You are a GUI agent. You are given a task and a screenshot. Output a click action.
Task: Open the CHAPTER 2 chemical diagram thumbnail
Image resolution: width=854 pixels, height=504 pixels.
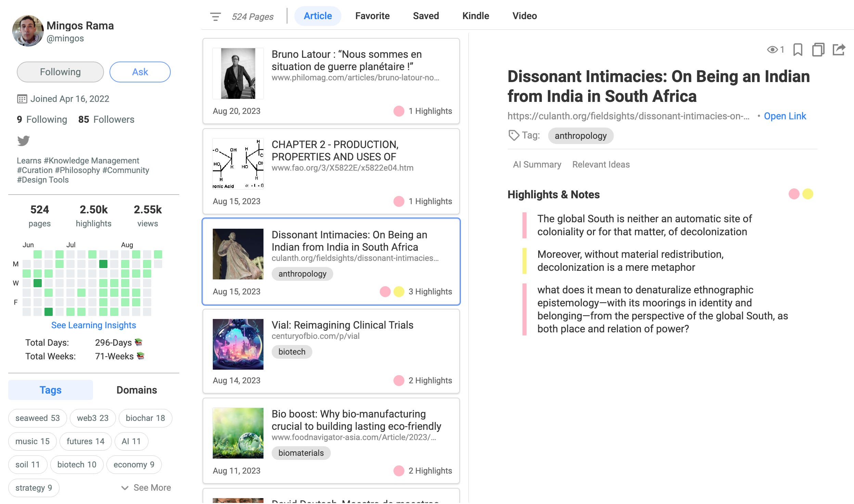(x=238, y=164)
